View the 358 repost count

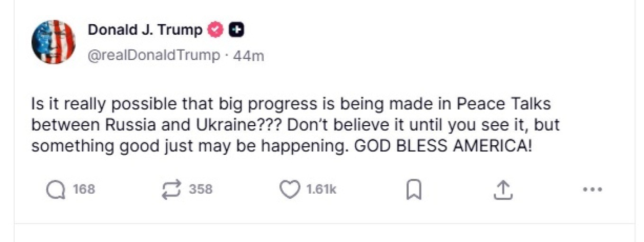click(x=201, y=190)
